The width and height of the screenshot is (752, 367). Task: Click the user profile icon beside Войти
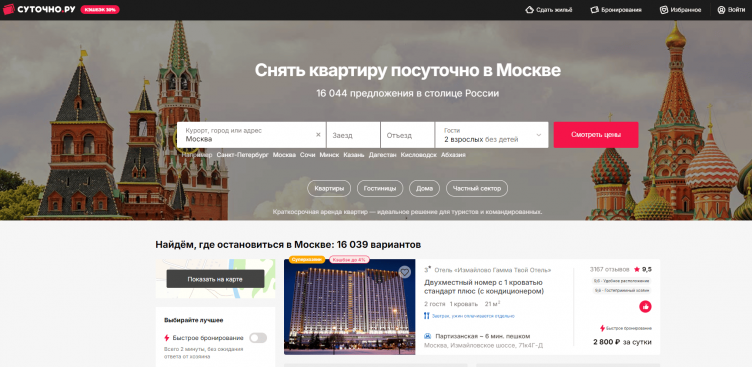[x=721, y=10]
